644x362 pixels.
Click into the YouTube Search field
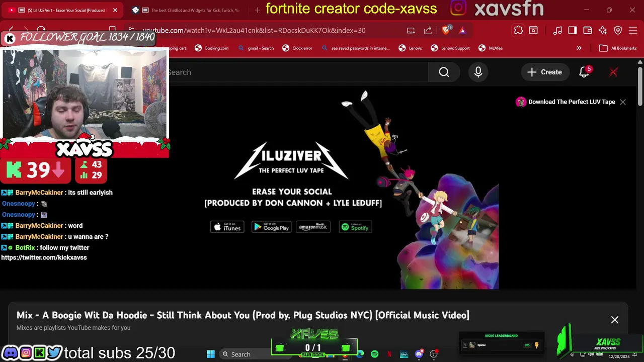tap(298, 72)
